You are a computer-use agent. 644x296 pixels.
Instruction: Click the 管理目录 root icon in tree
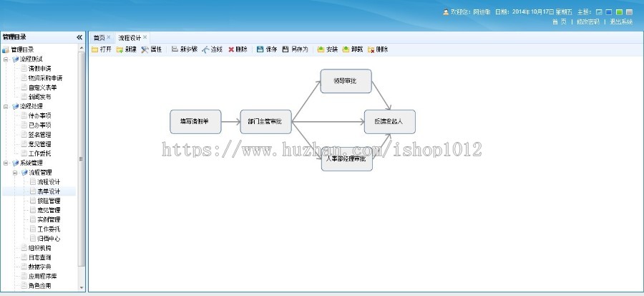point(5,49)
